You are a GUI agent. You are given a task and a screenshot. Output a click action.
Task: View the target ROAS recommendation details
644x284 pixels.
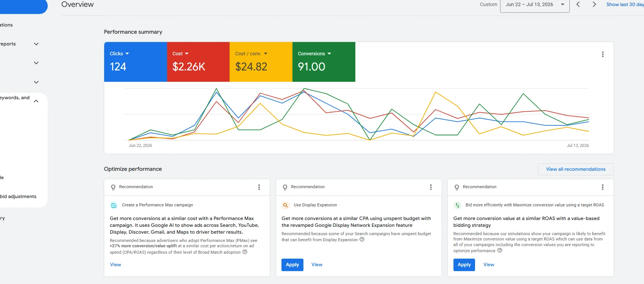[x=489, y=265]
